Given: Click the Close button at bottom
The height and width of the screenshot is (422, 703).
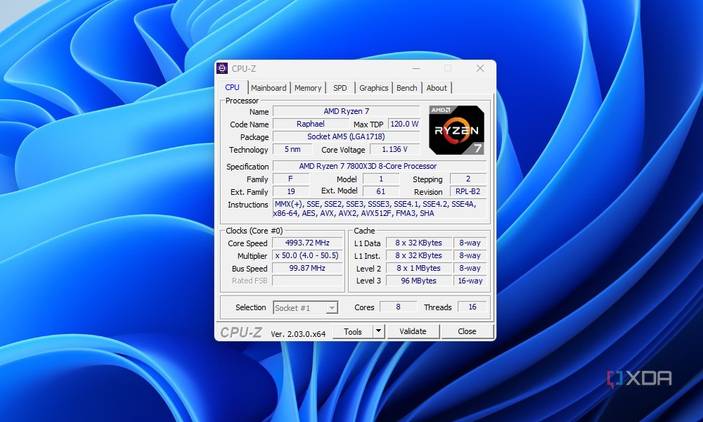Looking at the screenshot, I should click(x=467, y=332).
